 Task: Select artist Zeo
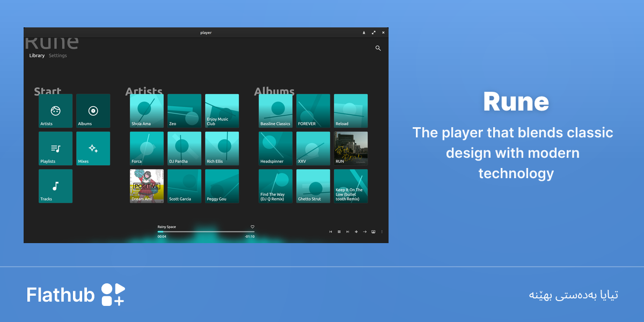(185, 111)
